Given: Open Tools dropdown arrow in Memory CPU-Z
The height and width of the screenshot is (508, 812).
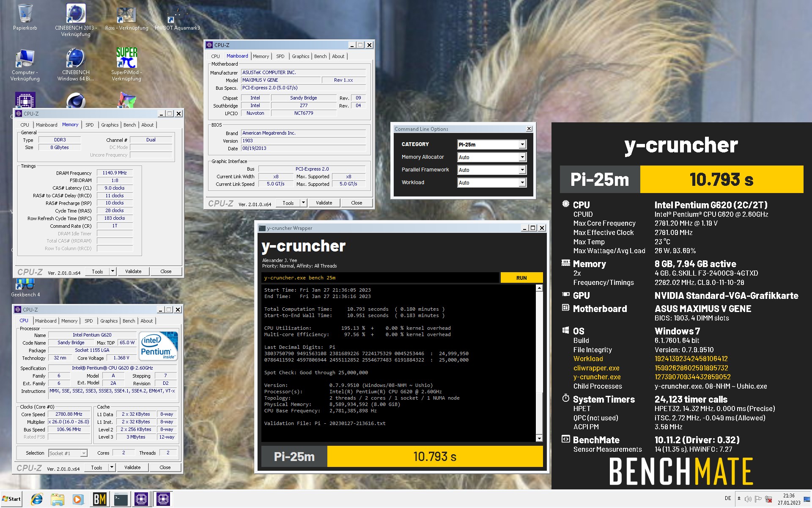Looking at the screenshot, I should pyautogui.click(x=112, y=271).
